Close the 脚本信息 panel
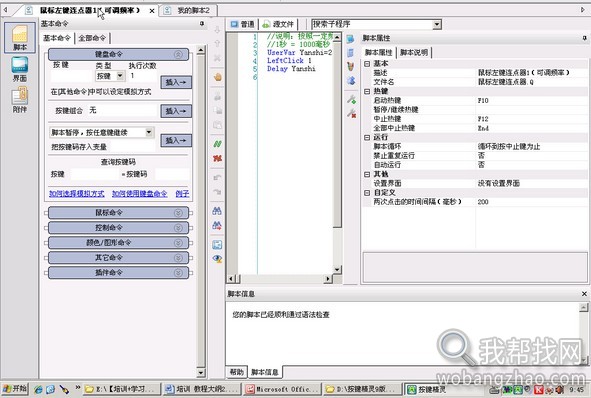 584,293
